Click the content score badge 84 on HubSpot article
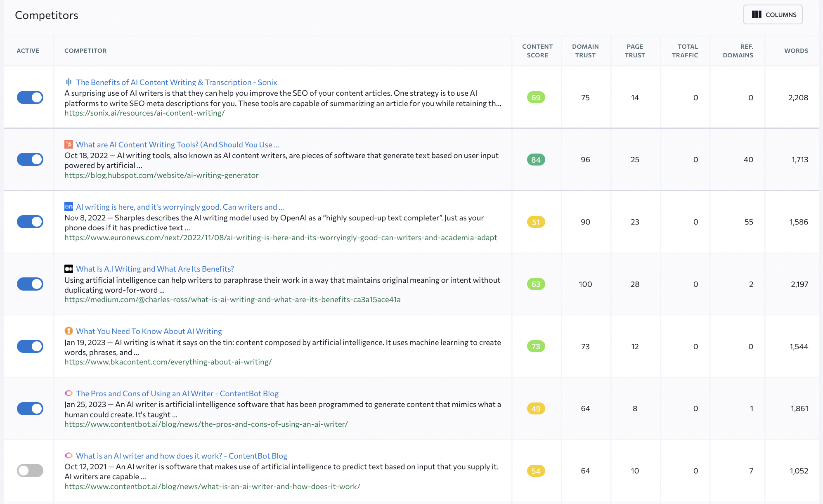The height and width of the screenshot is (504, 823). (536, 159)
